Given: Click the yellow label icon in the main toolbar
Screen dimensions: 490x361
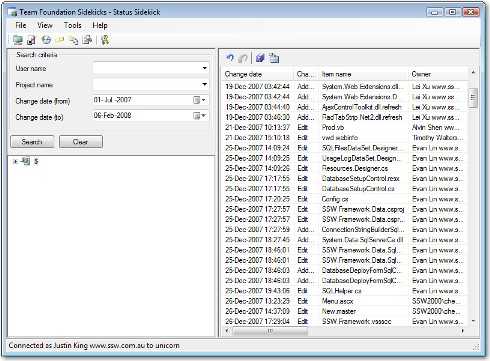Looking at the screenshot, I should point(60,40).
